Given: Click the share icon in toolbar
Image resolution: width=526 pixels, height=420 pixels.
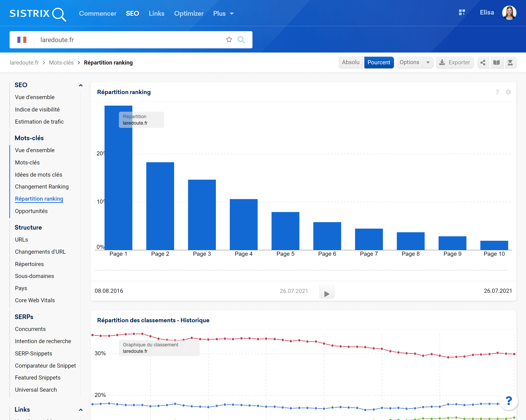Looking at the screenshot, I should click(x=483, y=63).
